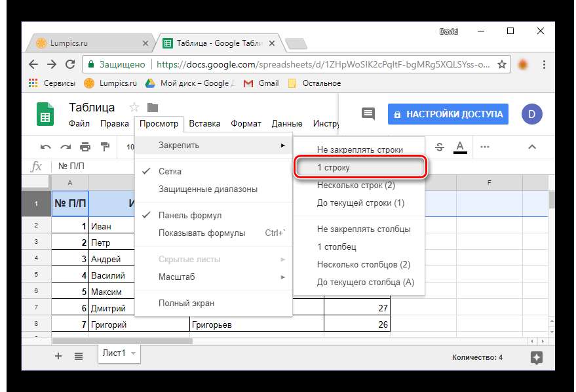Click the orange extension icon

[x=523, y=65]
